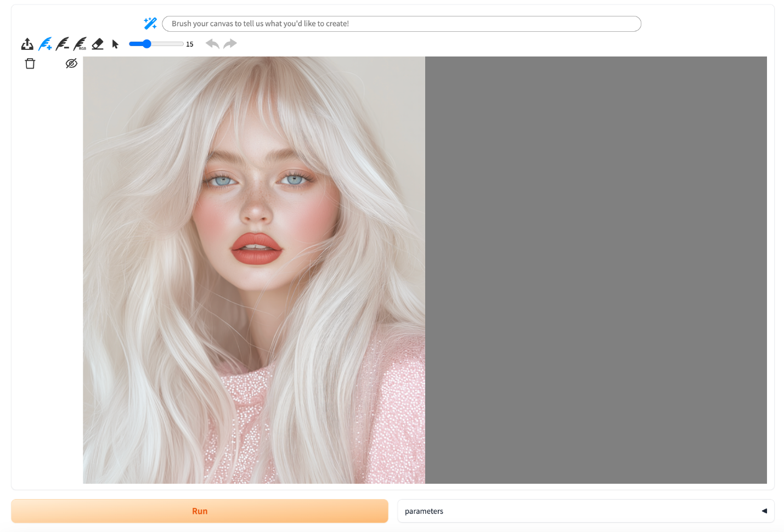The width and height of the screenshot is (784, 532).
Task: Select the pointer cursor tool
Action: click(115, 44)
